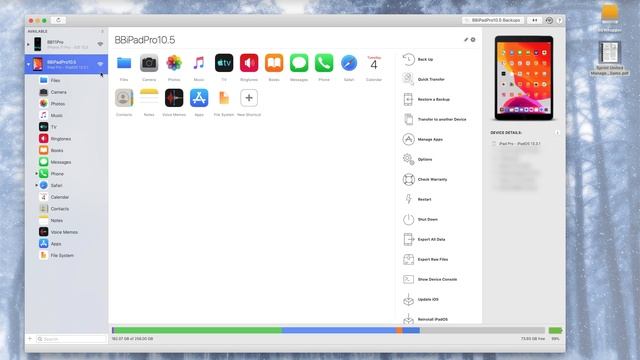Click the pencil icon to rename the device
This screenshot has height=360, width=640.
coord(466,40)
